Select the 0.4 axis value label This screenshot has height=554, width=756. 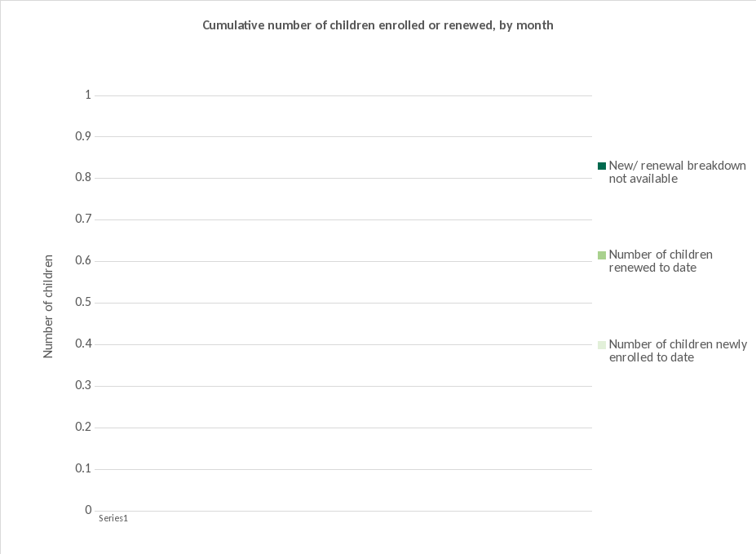click(x=83, y=344)
